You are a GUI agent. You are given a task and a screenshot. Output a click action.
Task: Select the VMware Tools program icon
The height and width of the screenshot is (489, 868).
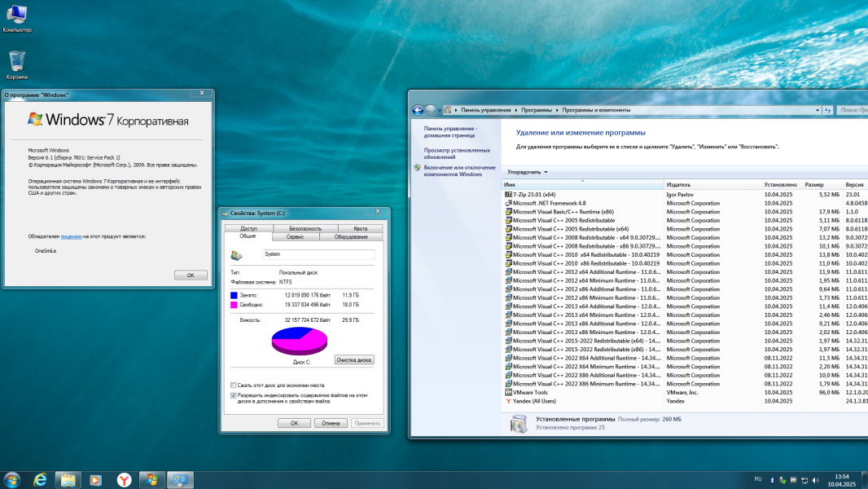pos(508,392)
